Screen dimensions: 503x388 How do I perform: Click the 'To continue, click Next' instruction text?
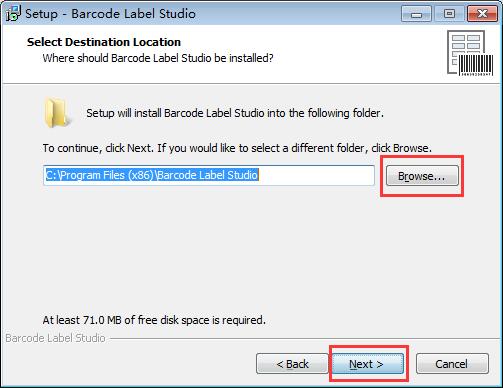pos(237,148)
